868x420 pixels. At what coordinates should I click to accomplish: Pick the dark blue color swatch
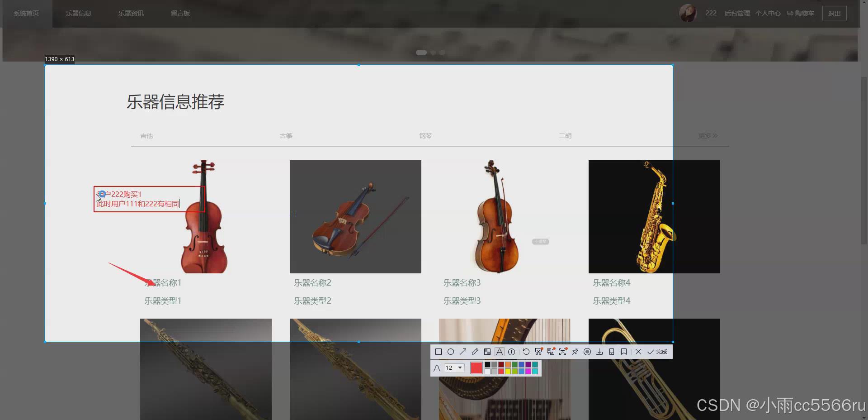tap(521, 364)
